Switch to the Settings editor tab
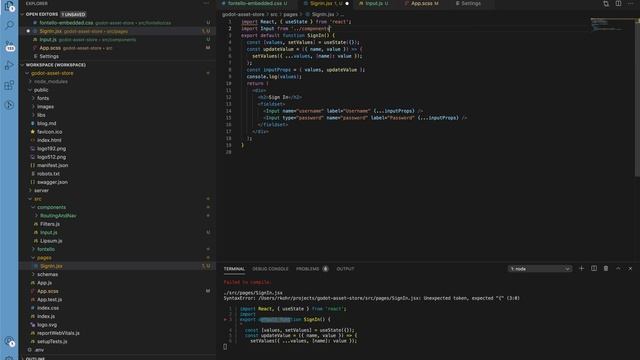 (x=470, y=4)
